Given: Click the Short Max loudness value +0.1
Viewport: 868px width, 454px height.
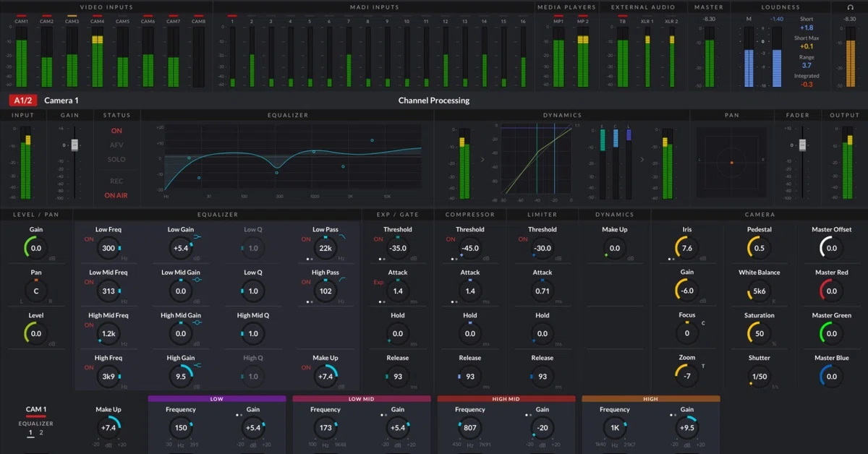Looking at the screenshot, I should [807, 46].
